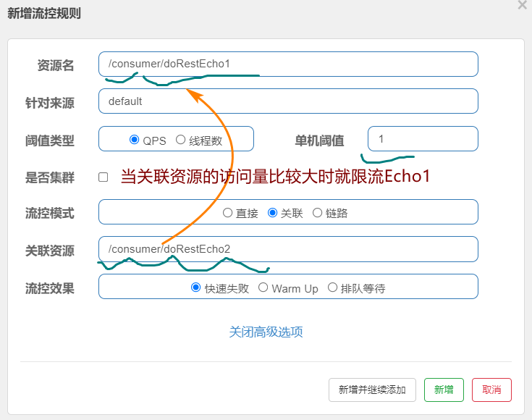Select 直接 flow control mode
532x420 pixels.
[x=227, y=213]
